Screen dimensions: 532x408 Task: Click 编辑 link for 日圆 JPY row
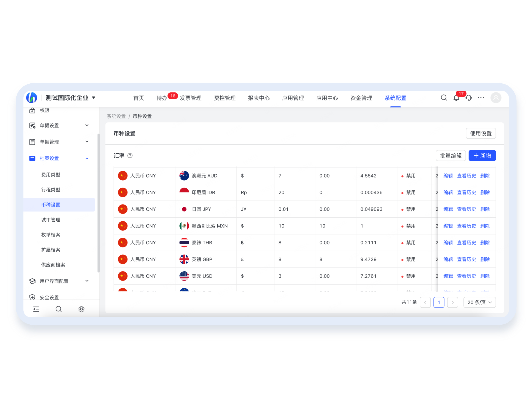448,209
